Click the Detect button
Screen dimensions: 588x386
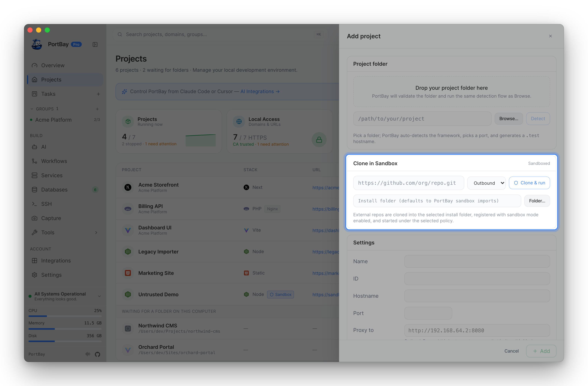coord(538,119)
